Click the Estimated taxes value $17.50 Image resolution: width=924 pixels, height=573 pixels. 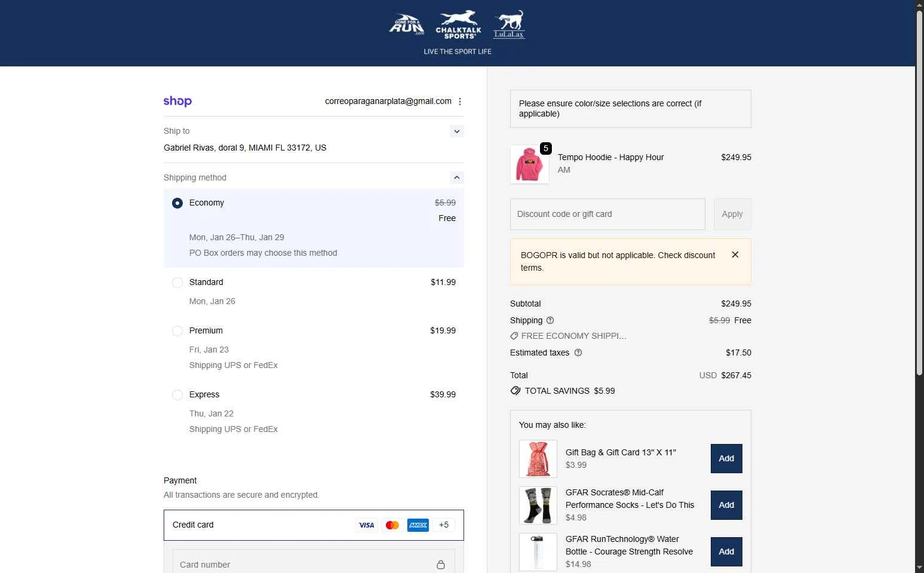738,353
